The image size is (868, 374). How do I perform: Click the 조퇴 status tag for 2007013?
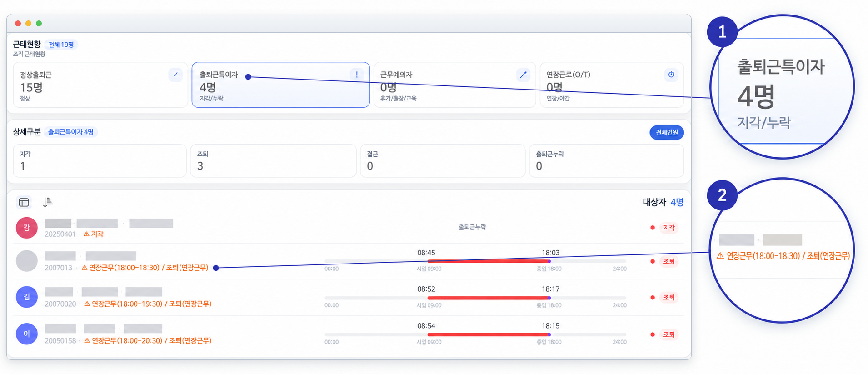(668, 261)
